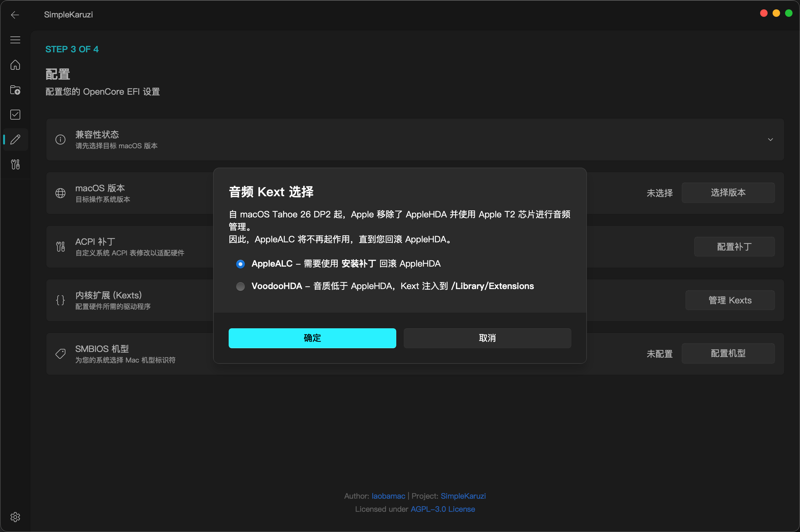Click the info icon beside 兼容性状态
The image size is (800, 532).
60,140
